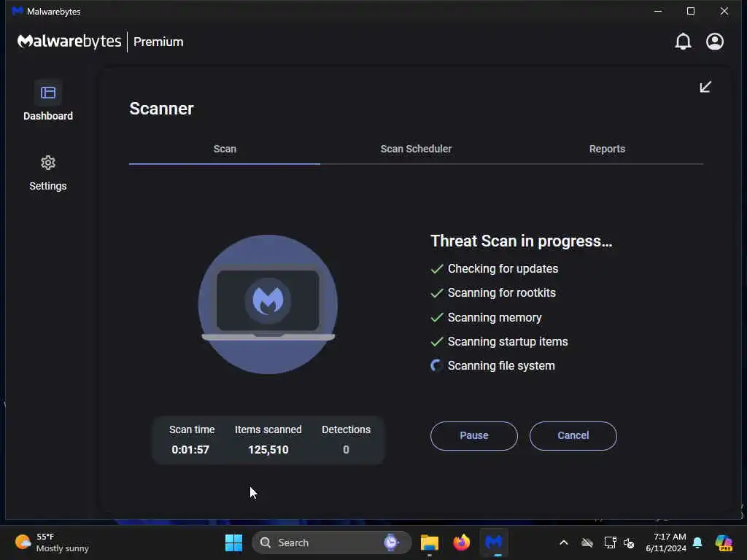Open Windows notification bell in tray
This screenshot has height=560, width=747.
tap(697, 542)
